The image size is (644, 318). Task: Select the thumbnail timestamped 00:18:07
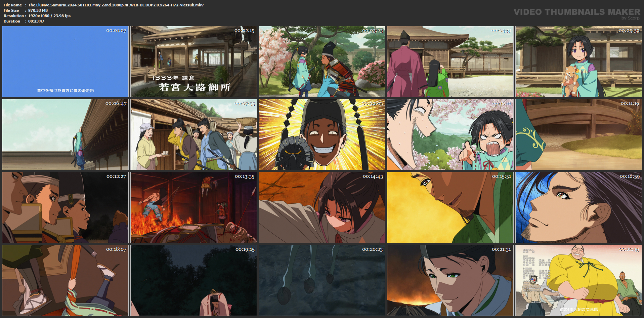(x=66, y=280)
